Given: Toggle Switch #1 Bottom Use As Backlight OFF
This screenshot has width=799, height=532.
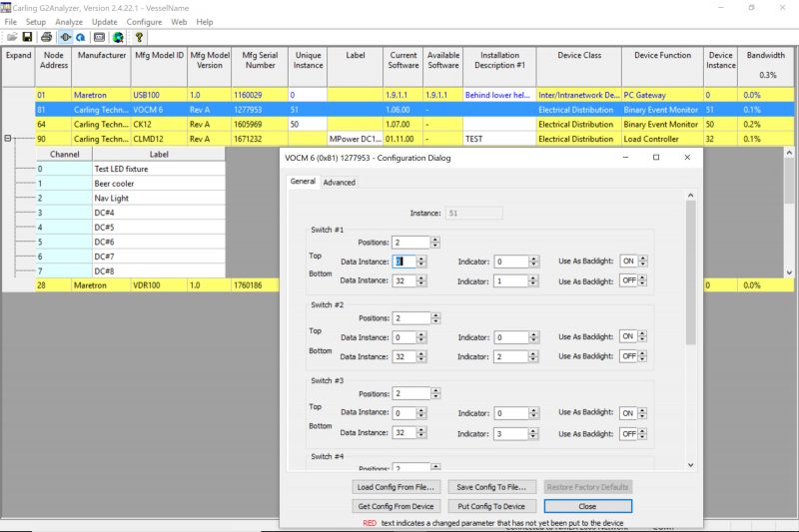Looking at the screenshot, I should click(633, 280).
